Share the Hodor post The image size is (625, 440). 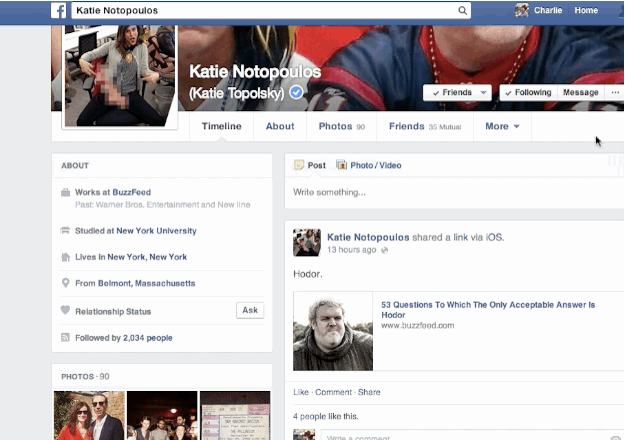pos(369,392)
